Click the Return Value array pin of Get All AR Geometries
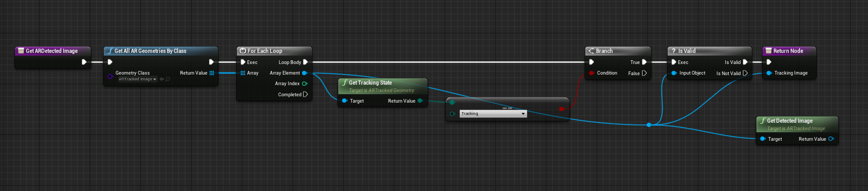This screenshot has width=868, height=191. click(212, 73)
